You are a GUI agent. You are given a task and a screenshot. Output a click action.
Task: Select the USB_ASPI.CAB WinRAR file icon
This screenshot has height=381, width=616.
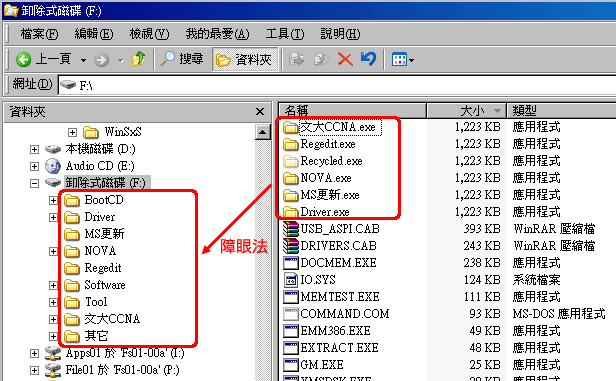(x=291, y=229)
